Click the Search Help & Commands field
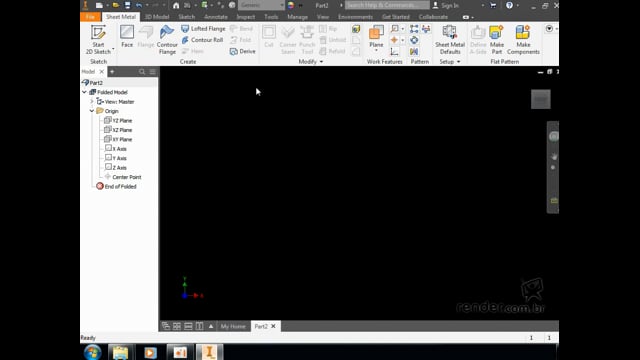The image size is (640, 360). click(387, 5)
